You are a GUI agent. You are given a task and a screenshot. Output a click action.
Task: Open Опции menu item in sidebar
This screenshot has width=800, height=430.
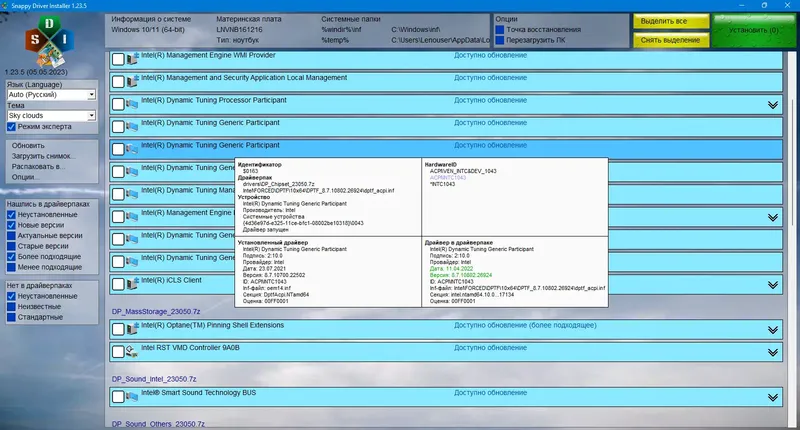coord(25,177)
